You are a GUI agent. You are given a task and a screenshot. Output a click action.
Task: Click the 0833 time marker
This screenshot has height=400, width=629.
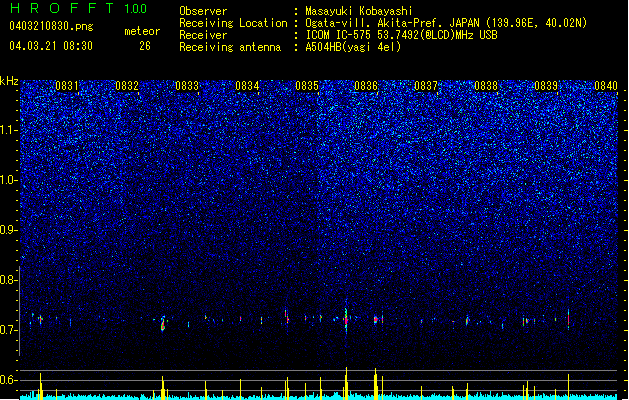pos(187,86)
